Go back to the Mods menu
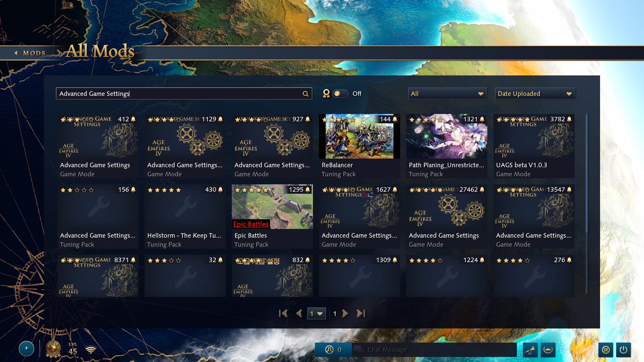644x362 pixels. tap(30, 53)
